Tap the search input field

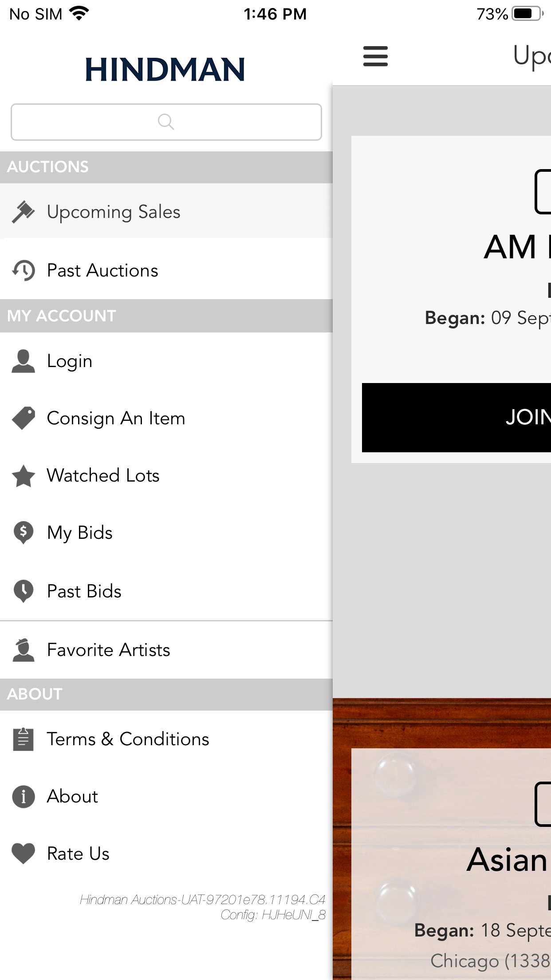pos(166,122)
